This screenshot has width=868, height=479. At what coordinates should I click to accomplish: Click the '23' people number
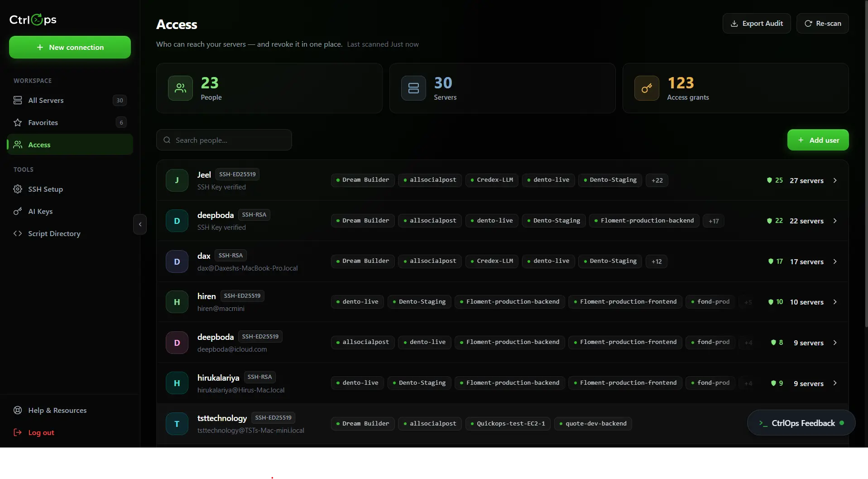pyautogui.click(x=210, y=83)
